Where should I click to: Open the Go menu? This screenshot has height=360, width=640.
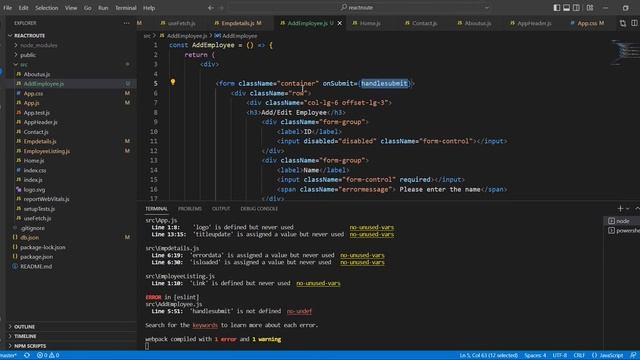tap(88, 8)
